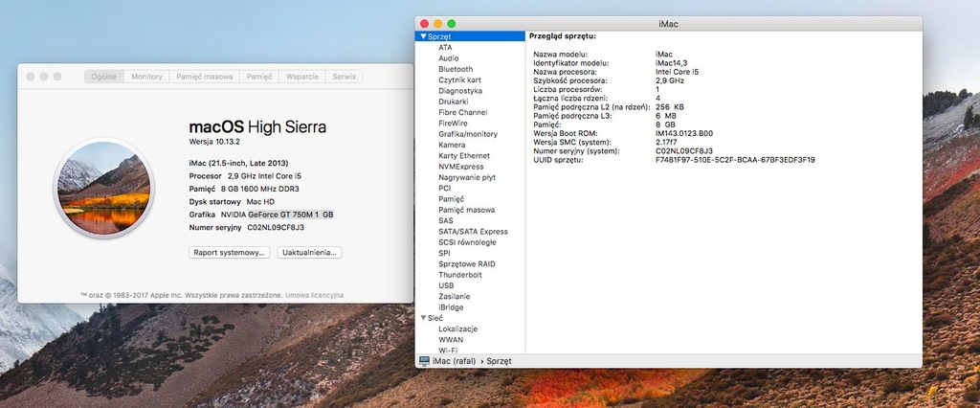Select SATA/SATA Express in sidebar

[x=473, y=232]
